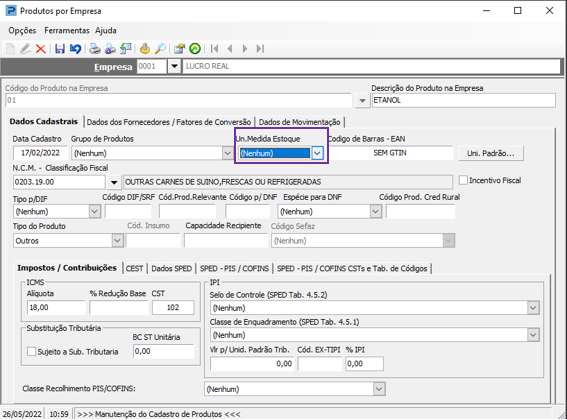Check Sujeito a Sub. Tributaria option

point(31,351)
